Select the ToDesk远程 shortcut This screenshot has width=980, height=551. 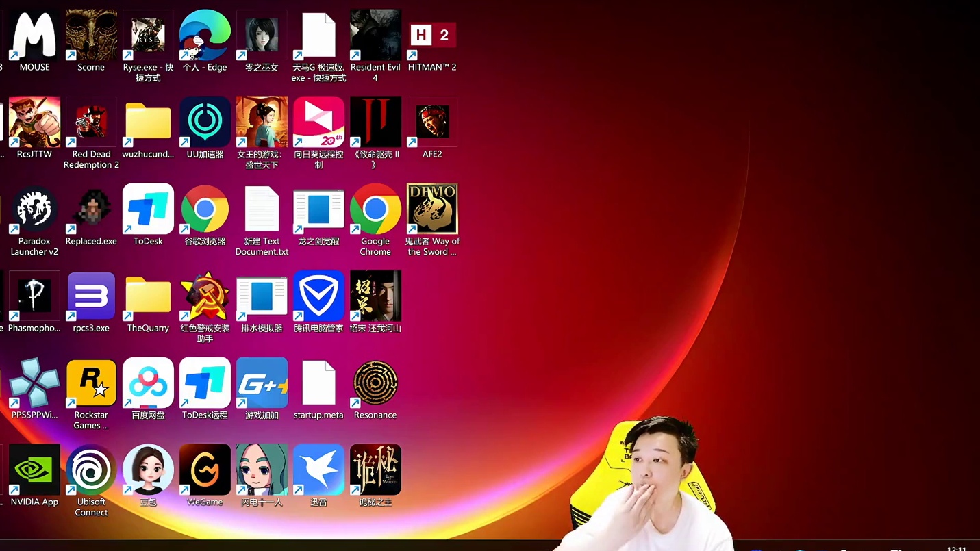[205, 383]
